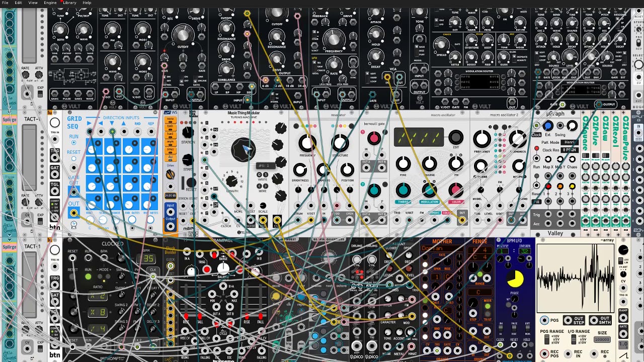Select 'sinus' mode on WS waveshaper
Viewport: 644px width, 362px height.
click(x=170, y=150)
